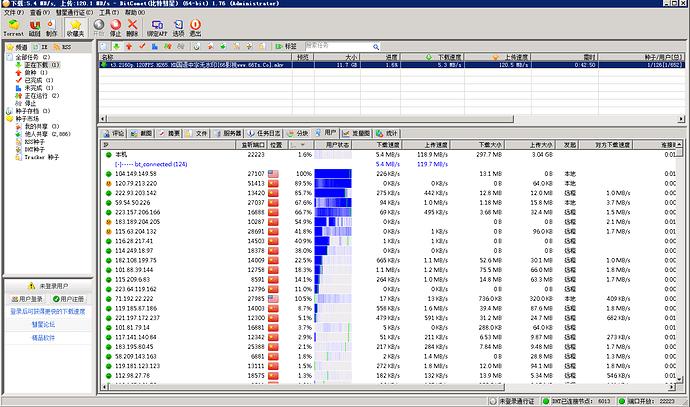The image size is (690, 407).
Task: Click the magnet link toolbar icon
Action: [x=34, y=28]
